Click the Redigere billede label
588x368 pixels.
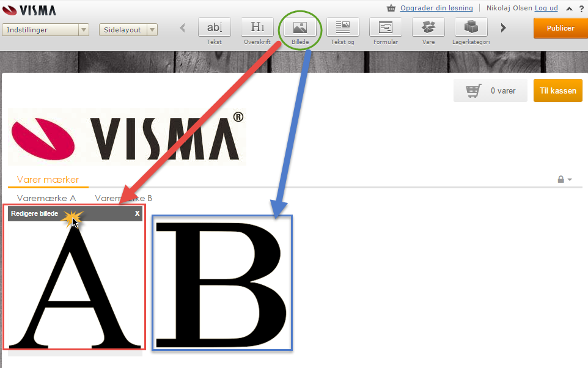pos(34,213)
